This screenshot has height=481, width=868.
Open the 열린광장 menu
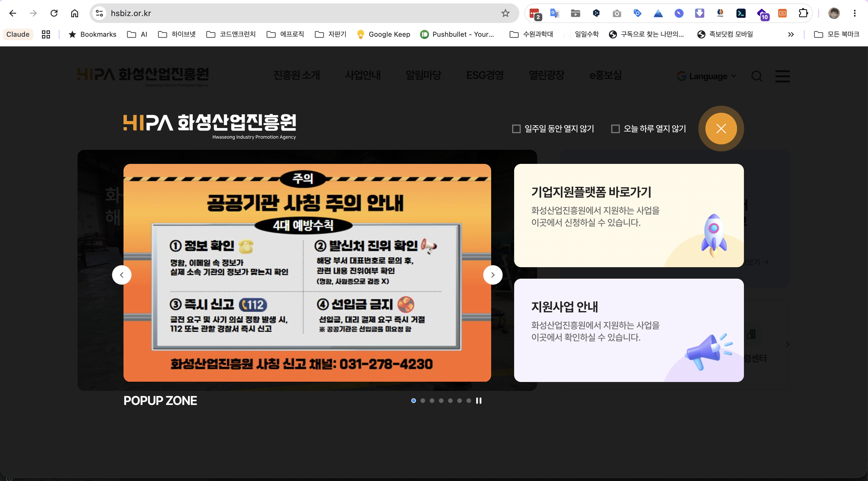(546, 75)
